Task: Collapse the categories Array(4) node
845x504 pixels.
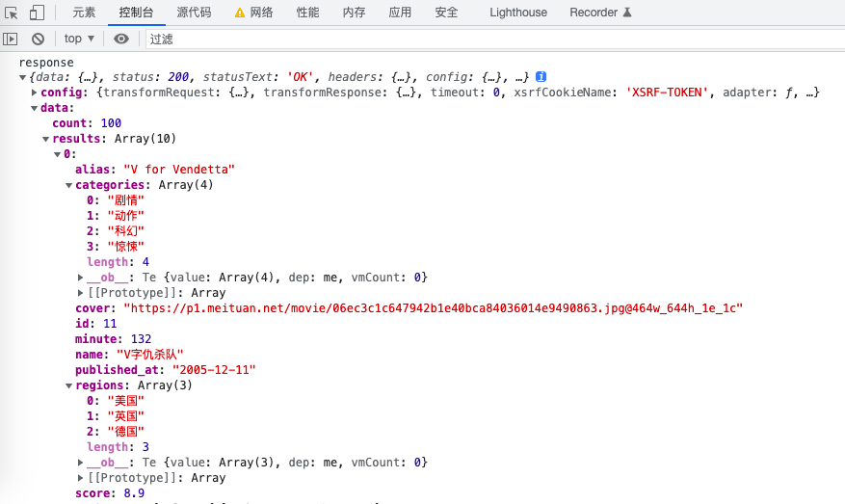Action: coord(69,185)
